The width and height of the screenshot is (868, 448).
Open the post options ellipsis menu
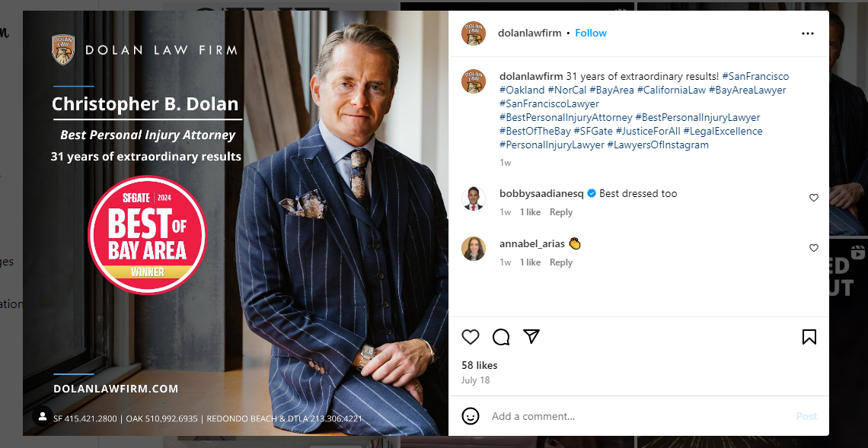807,33
